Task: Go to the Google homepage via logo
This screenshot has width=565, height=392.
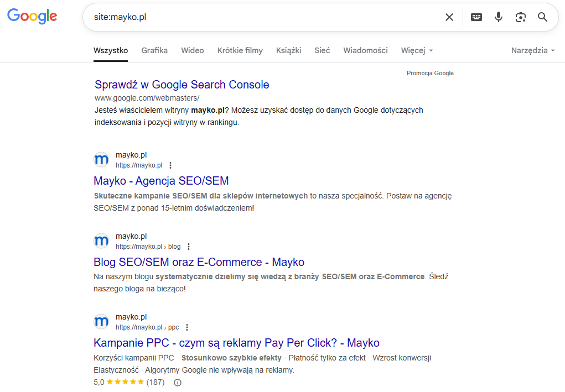Action: point(32,16)
